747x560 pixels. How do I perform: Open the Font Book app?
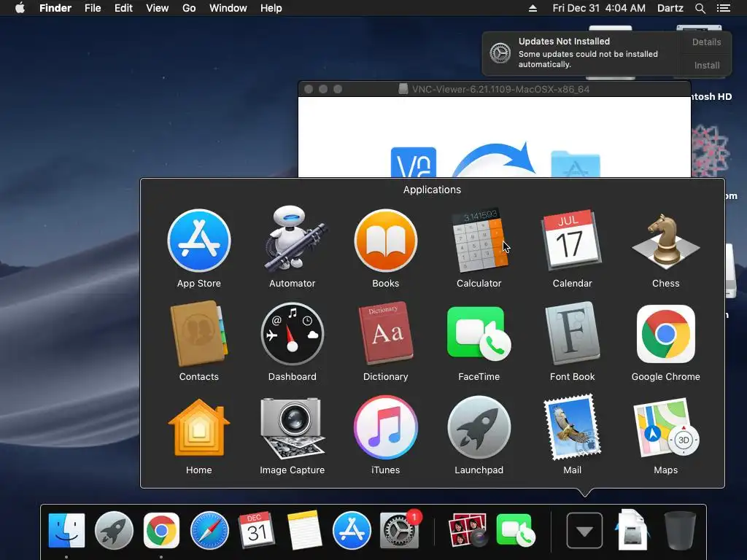click(x=572, y=334)
